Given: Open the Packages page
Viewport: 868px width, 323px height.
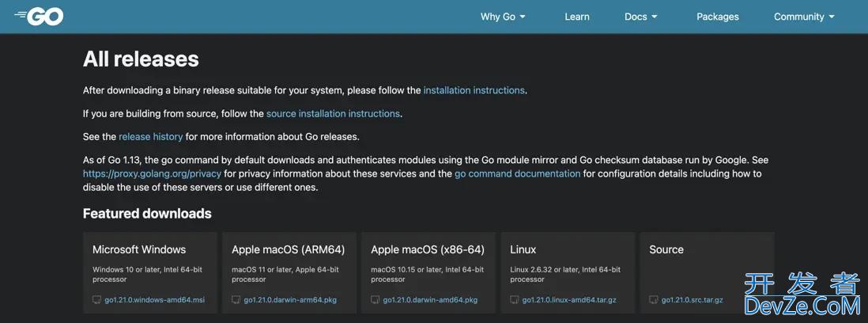Looking at the screenshot, I should point(718,17).
